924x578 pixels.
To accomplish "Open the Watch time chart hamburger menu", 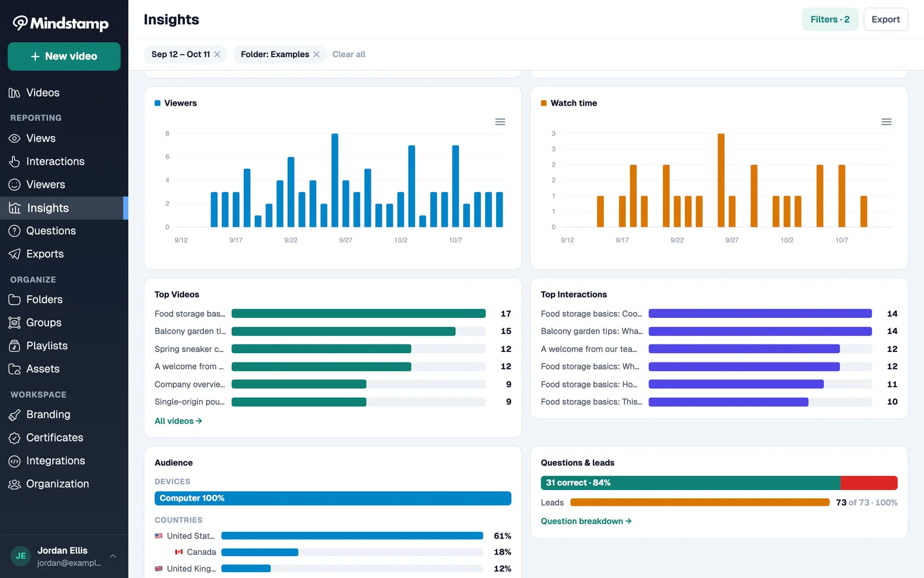I will point(886,122).
